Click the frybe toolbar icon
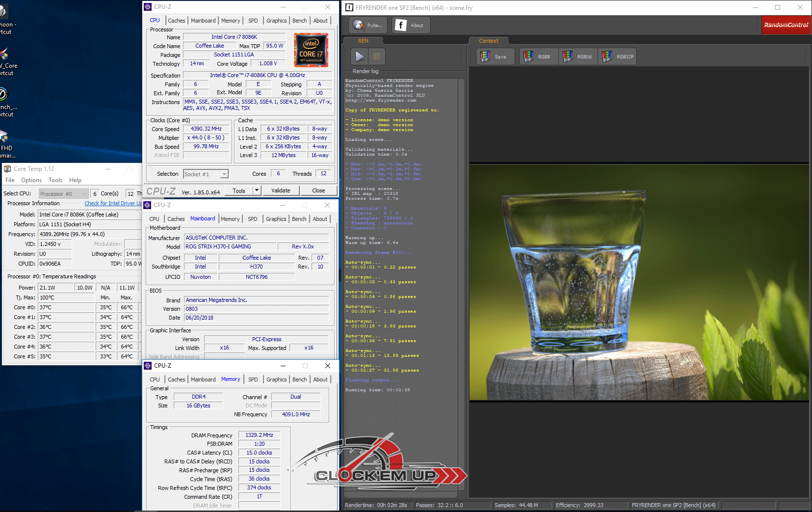 (x=368, y=26)
